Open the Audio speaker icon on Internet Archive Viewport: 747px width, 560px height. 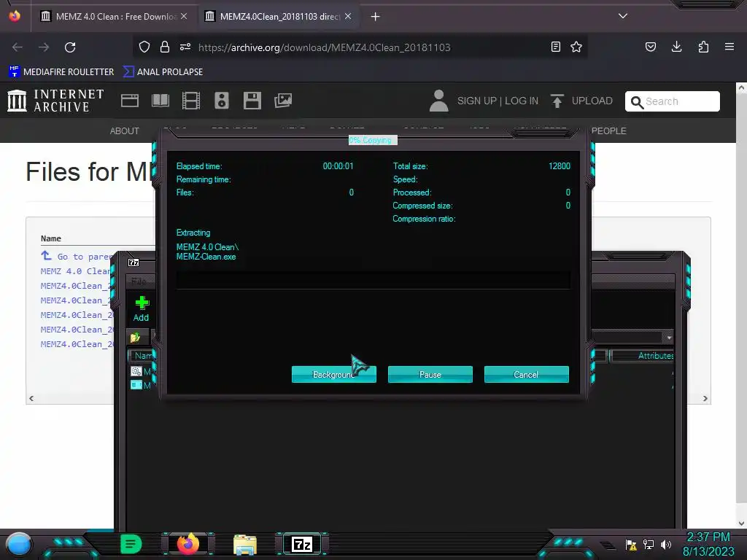222,101
